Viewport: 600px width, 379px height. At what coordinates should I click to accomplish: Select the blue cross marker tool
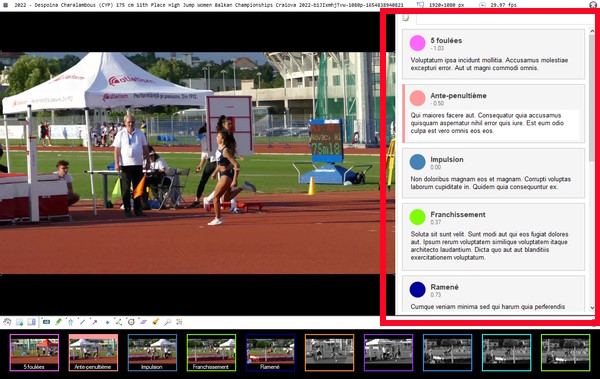point(107,322)
